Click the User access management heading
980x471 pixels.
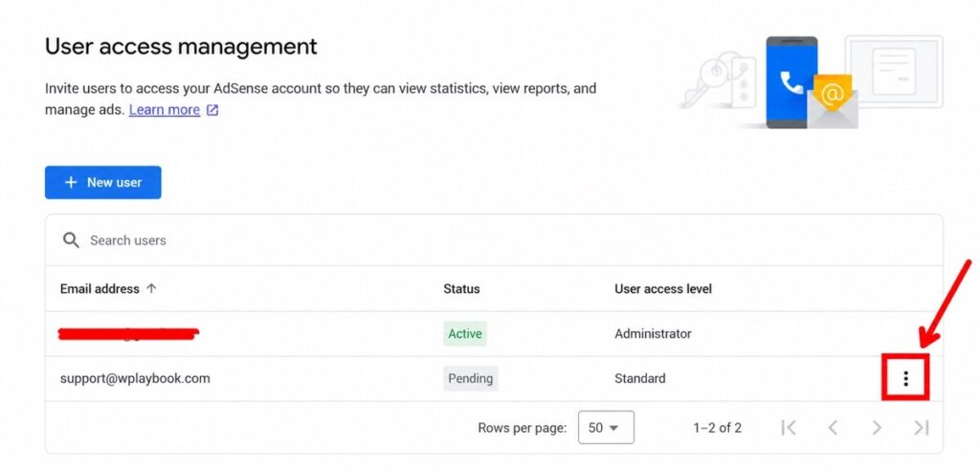[x=181, y=46]
